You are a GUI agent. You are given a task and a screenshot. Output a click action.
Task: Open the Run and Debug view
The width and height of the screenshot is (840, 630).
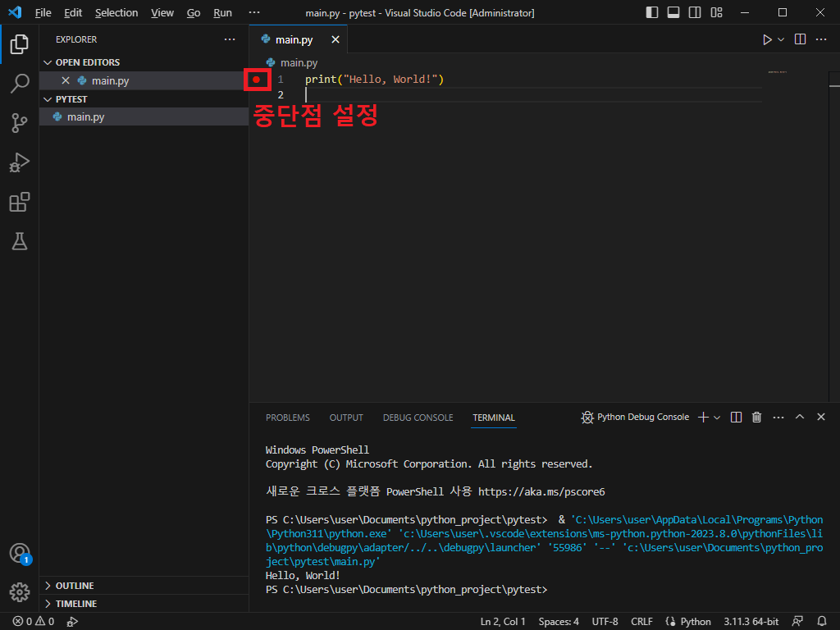point(20,162)
